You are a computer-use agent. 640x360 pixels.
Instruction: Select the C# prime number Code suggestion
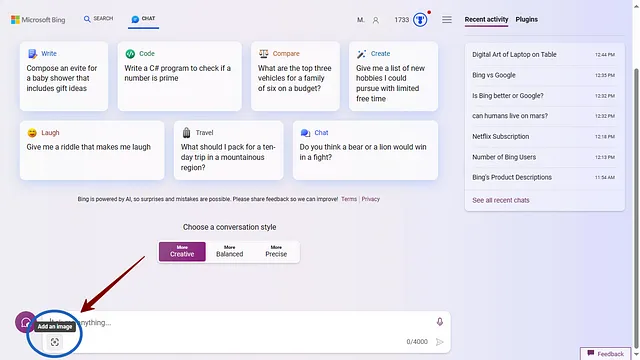click(x=180, y=76)
